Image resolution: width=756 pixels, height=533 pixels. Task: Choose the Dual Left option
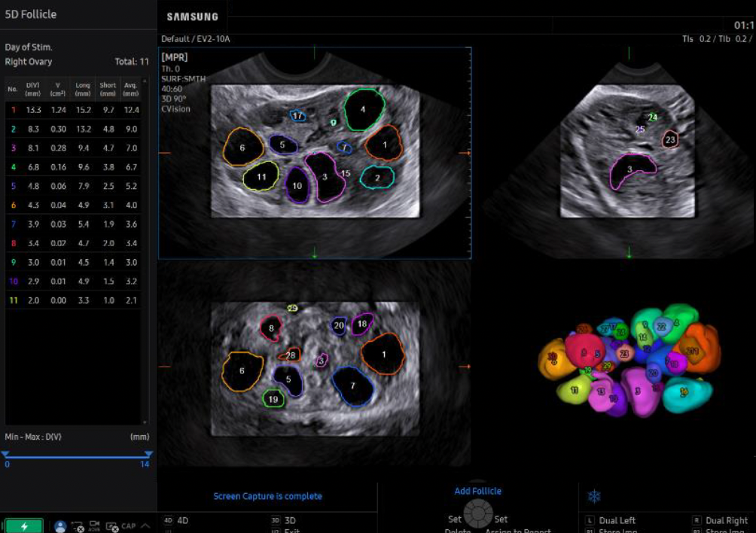pyautogui.click(x=611, y=520)
